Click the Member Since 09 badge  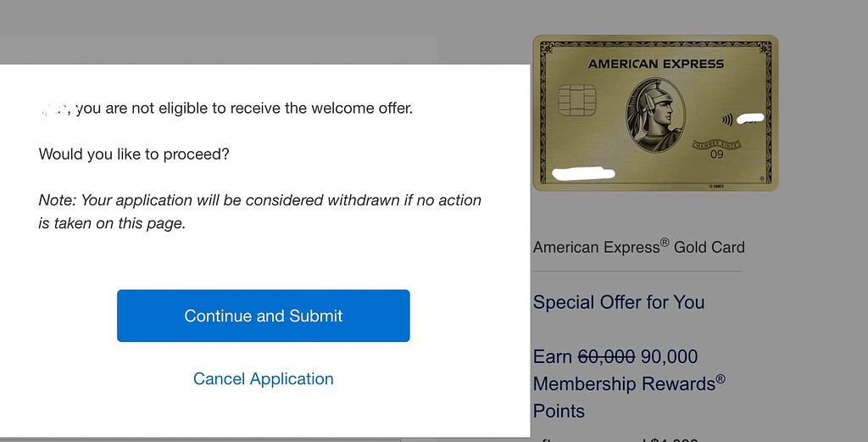pos(716,149)
